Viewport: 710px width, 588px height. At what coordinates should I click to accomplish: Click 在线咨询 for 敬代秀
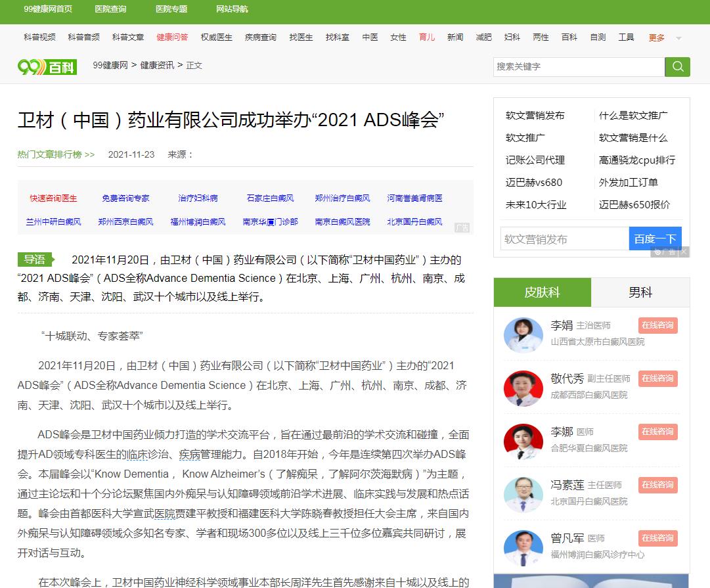tap(658, 378)
